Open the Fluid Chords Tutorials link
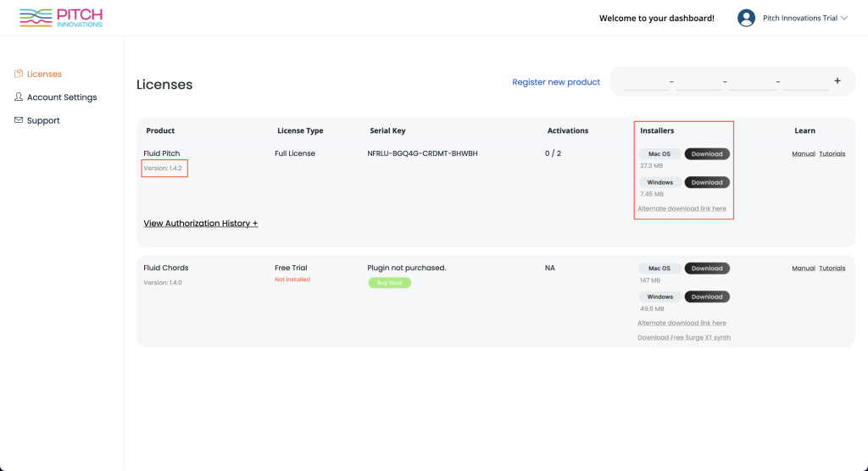 click(x=832, y=268)
